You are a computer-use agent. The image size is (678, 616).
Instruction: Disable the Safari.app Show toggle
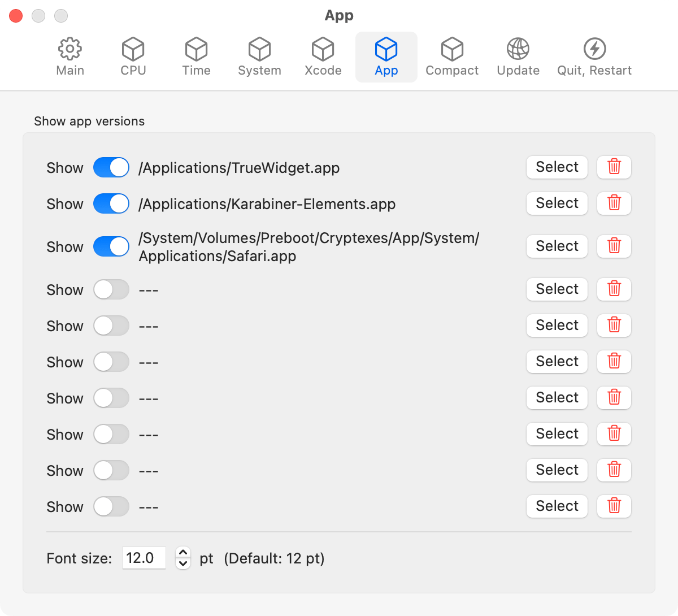111,246
